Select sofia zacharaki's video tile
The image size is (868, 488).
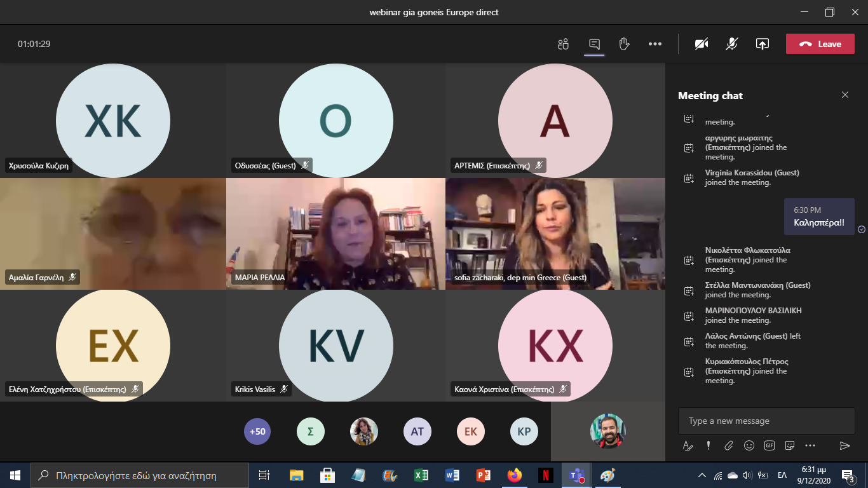(555, 234)
